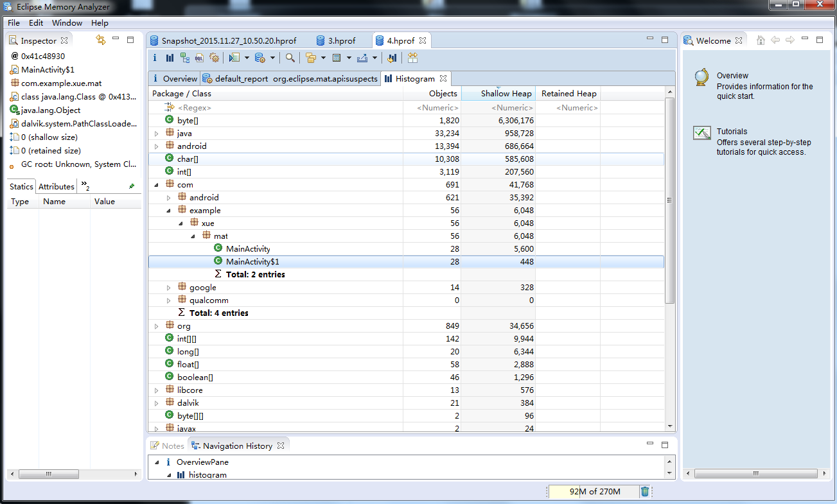The width and height of the screenshot is (837, 504).
Task: Open the Help menu
Action: pyautogui.click(x=100, y=22)
